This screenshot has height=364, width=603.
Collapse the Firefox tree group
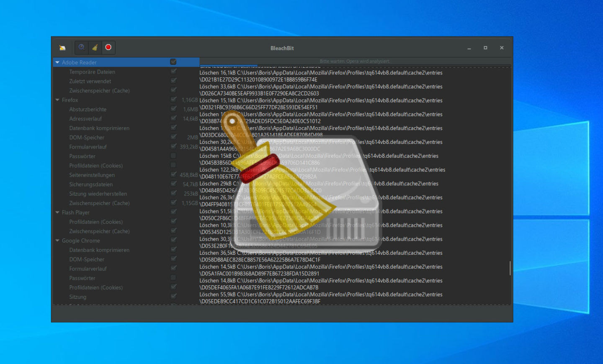pos(57,100)
